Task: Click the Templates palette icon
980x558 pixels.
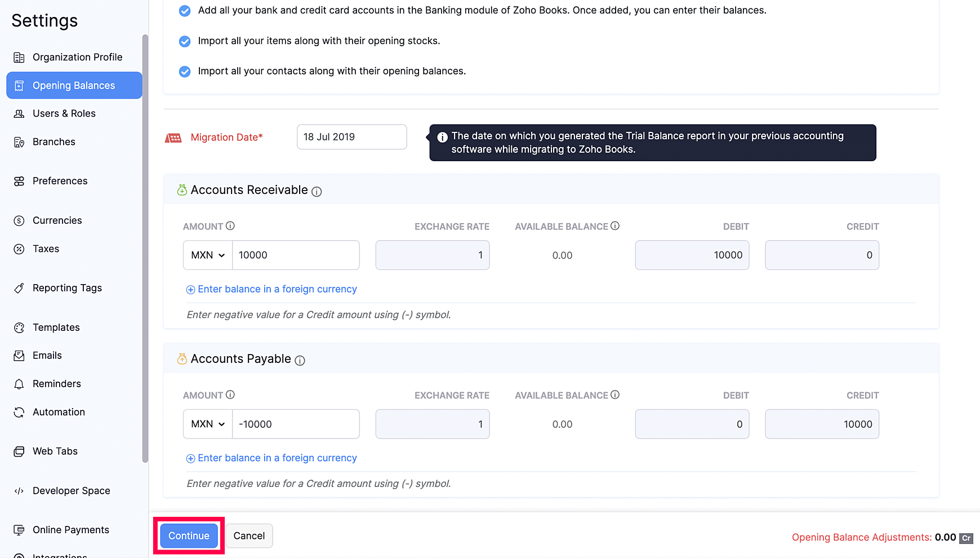Action: tap(19, 328)
